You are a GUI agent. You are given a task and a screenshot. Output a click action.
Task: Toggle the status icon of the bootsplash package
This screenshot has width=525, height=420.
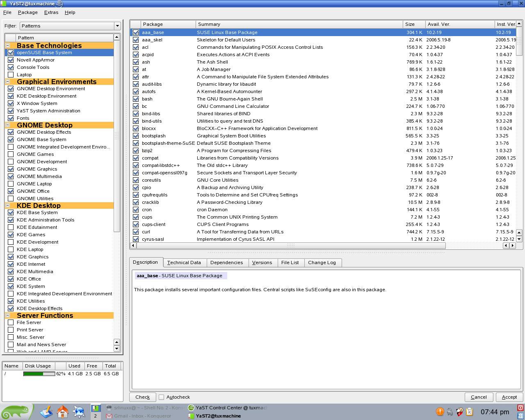click(136, 136)
